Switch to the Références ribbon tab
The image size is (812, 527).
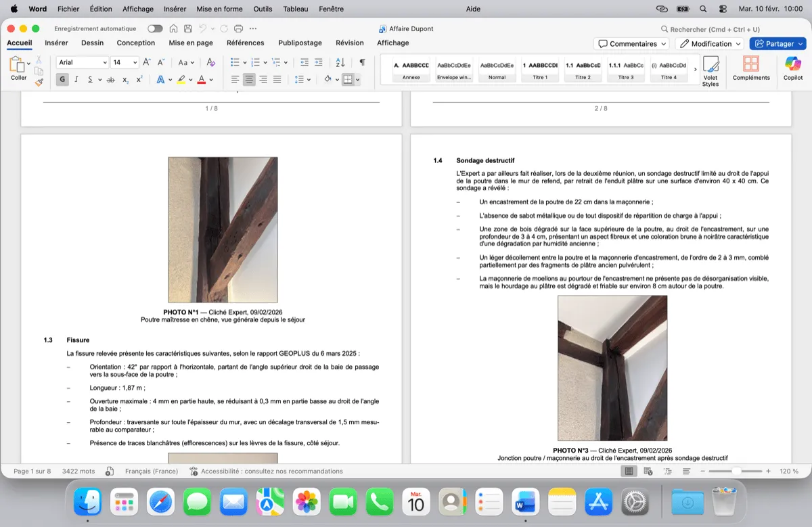246,42
